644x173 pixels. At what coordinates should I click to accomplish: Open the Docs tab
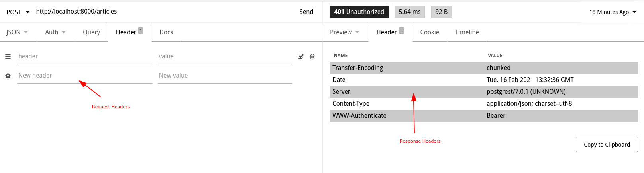point(166,32)
